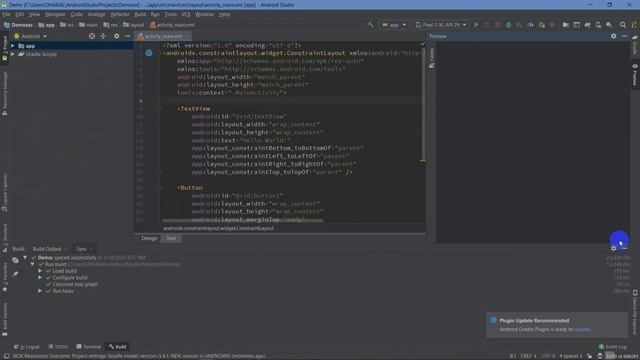
Task: Open Project side tool window tab
Action: click(x=5, y=48)
